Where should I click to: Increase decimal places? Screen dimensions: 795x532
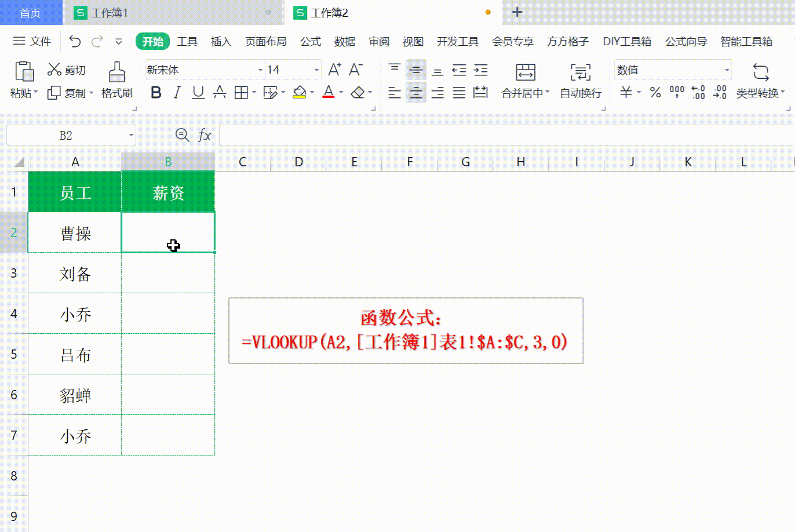click(698, 92)
